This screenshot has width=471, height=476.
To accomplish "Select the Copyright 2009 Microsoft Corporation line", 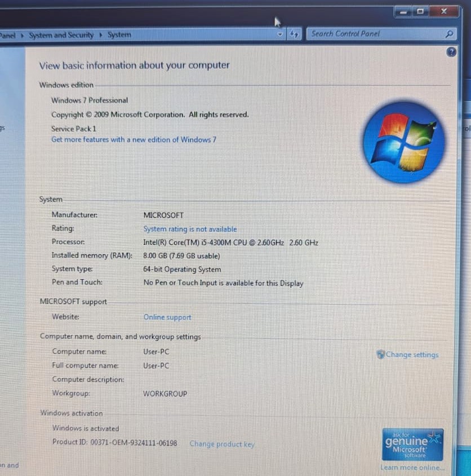I will [x=150, y=114].
